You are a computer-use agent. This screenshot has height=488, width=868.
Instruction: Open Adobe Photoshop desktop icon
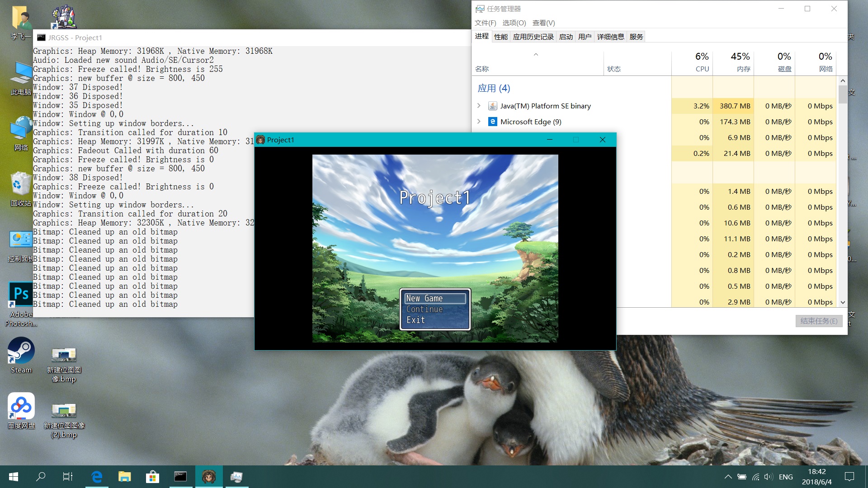point(21,304)
